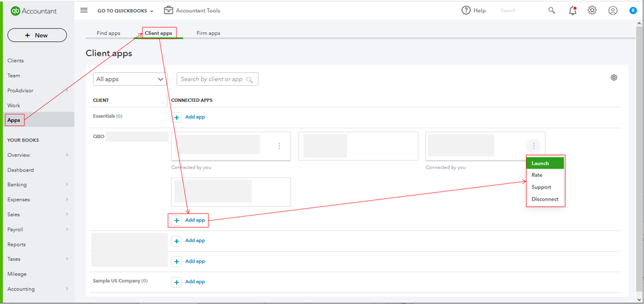Click the QuickBooks Accountant logo
Screen dimensions: 644x304
pos(34,11)
